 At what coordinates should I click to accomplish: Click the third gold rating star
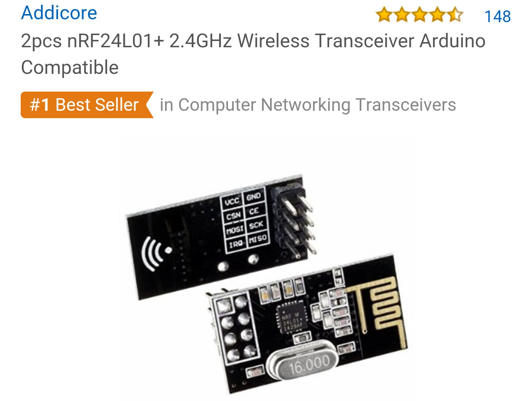coord(420,15)
